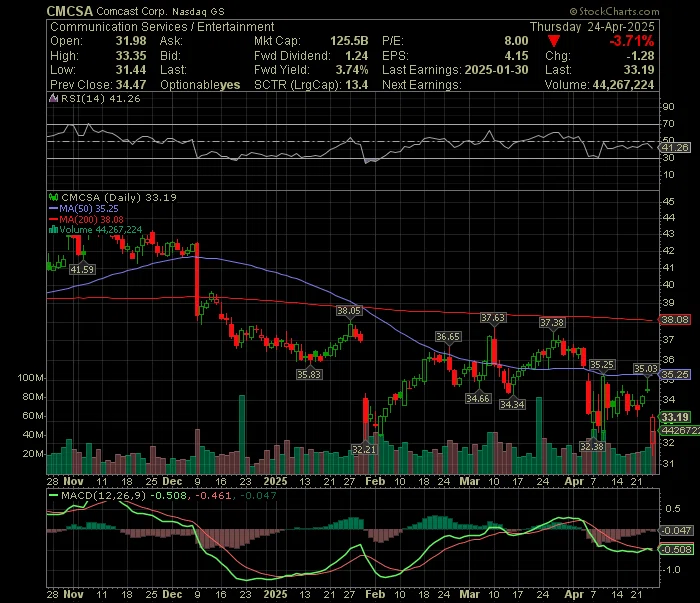Click the EPS value 4.15
The image size is (700, 603).
click(x=516, y=56)
